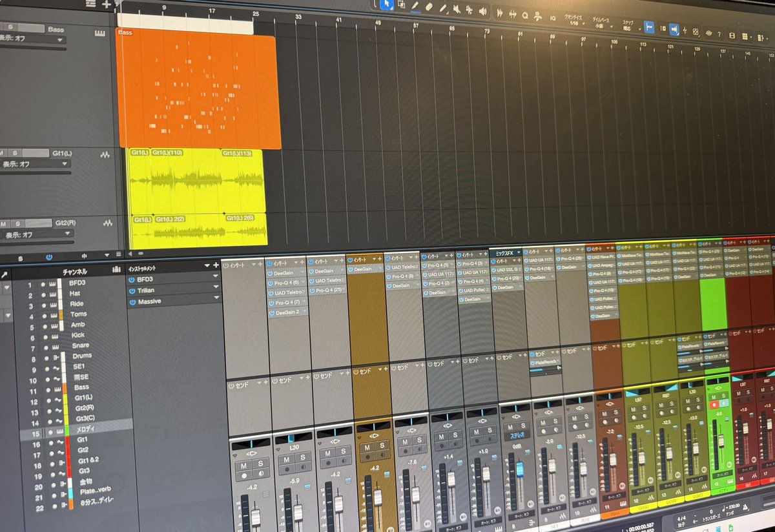Click the IQ quantize icon

(x=553, y=17)
